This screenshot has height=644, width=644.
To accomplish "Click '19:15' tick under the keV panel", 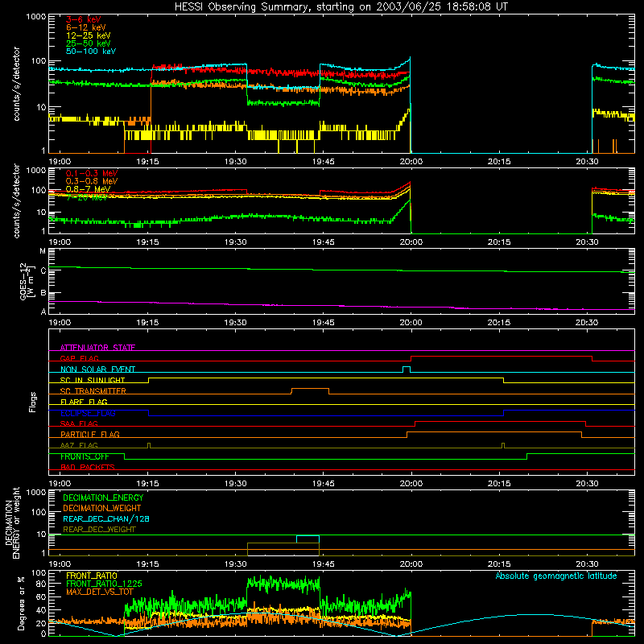I will pos(147,162).
